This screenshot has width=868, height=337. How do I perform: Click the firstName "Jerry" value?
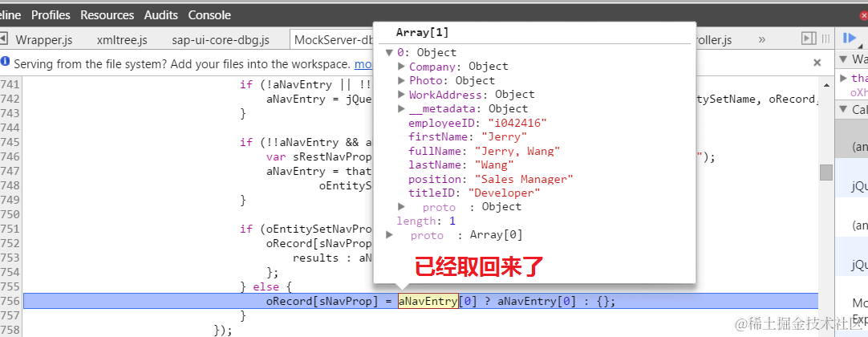tap(505, 136)
